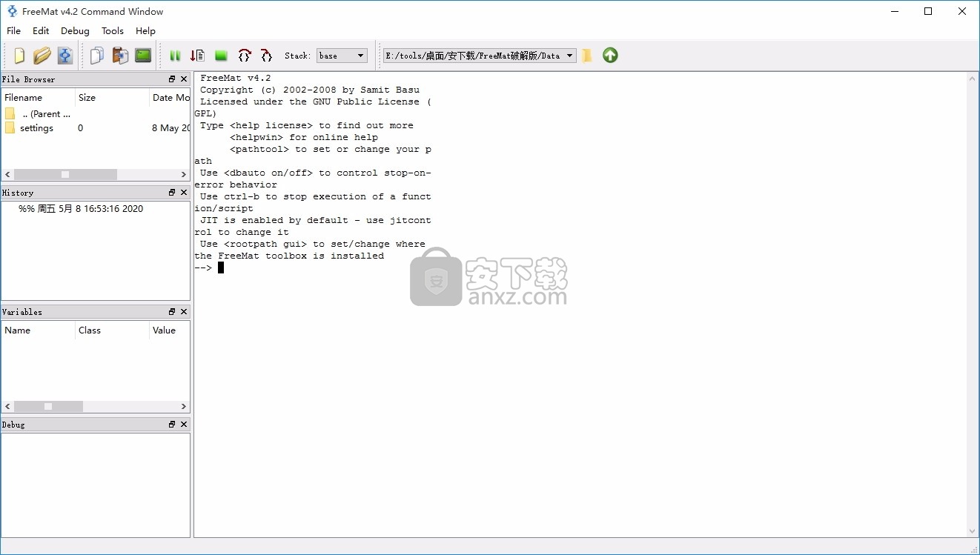Click File Browser scroll-left arrow
The width and height of the screenshot is (980, 555).
(x=7, y=175)
